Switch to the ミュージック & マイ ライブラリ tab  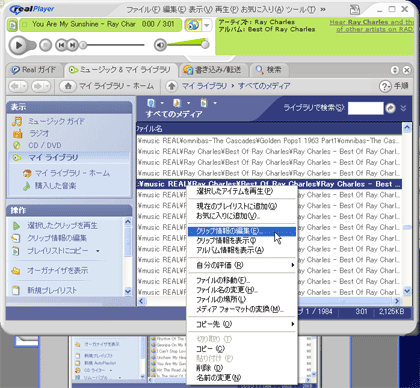pos(120,70)
